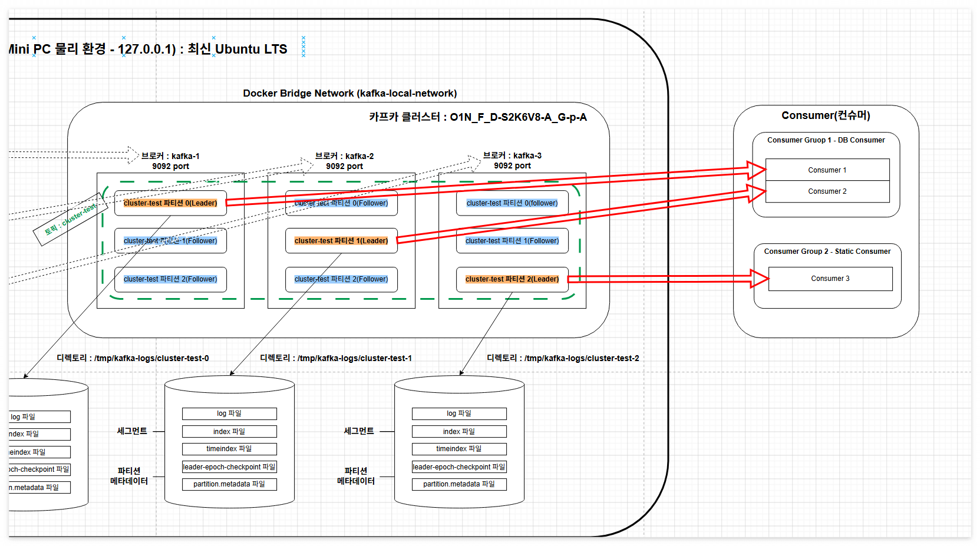Image resolution: width=980 pixels, height=546 pixels.
Task: Select timeindex 파일 box in cluster-test-2 cylinder
Action: (459, 449)
